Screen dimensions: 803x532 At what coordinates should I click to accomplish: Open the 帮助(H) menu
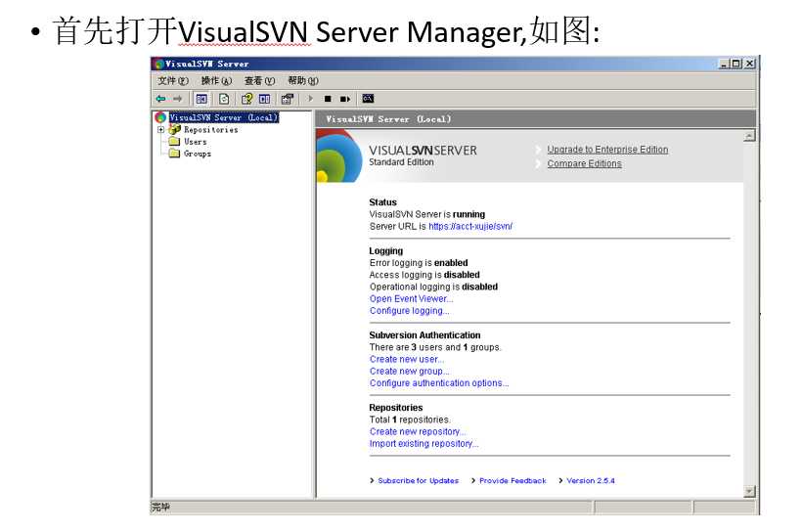pyautogui.click(x=303, y=80)
